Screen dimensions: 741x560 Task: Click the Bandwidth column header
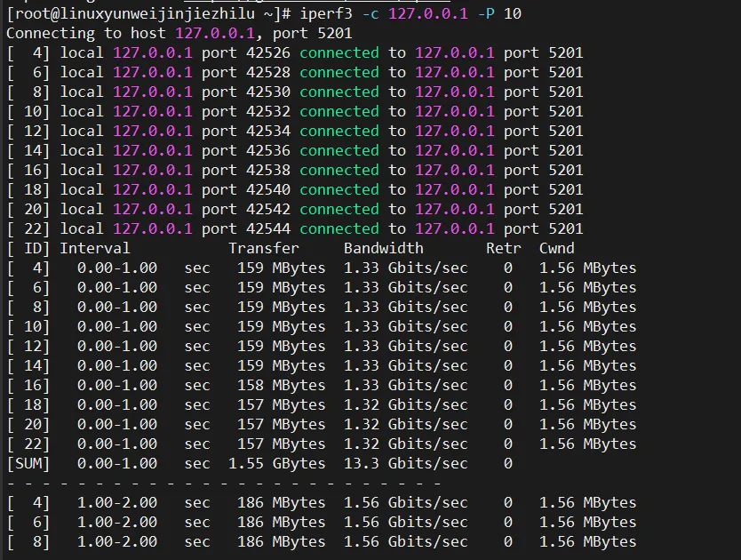point(384,248)
